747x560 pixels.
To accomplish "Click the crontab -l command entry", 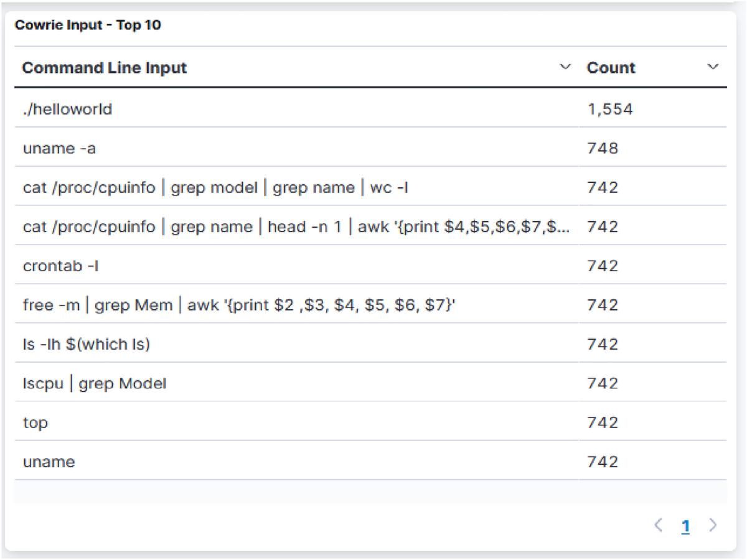I will click(61, 266).
